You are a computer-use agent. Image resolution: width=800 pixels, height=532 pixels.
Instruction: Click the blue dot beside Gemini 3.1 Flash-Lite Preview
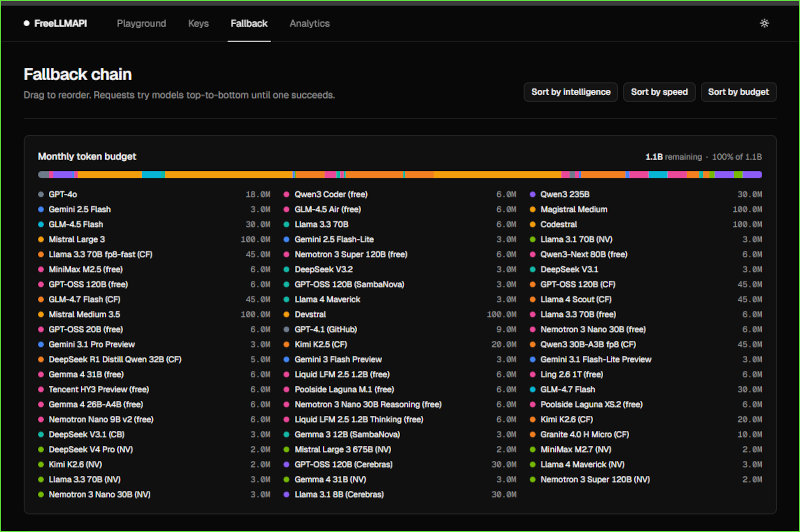click(x=533, y=360)
